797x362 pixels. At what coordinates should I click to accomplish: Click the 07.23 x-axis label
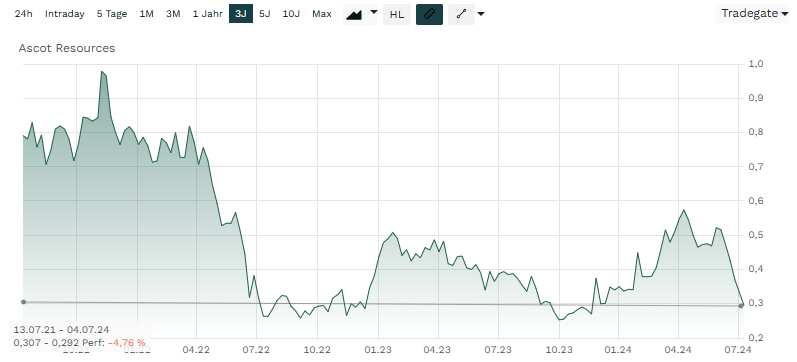[498, 350]
